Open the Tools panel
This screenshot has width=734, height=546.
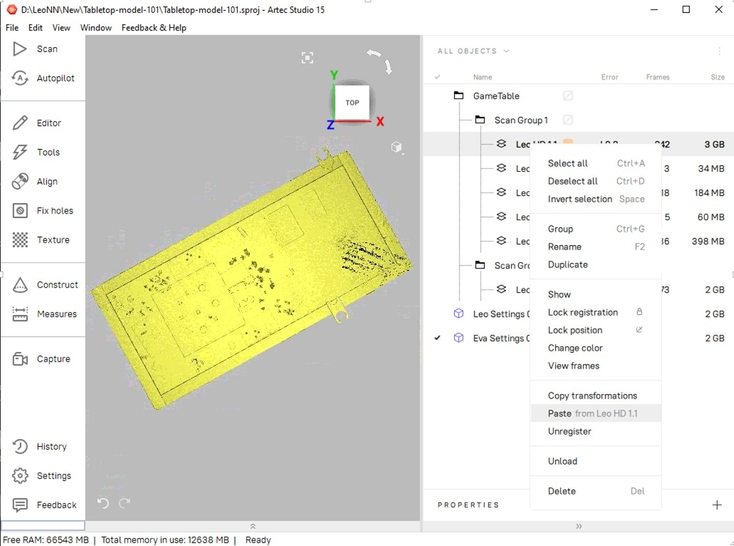tap(36, 152)
